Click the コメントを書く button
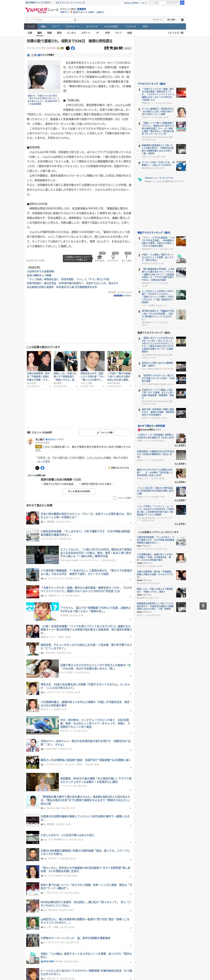210x980 pixels. pyautogui.click(x=105, y=433)
